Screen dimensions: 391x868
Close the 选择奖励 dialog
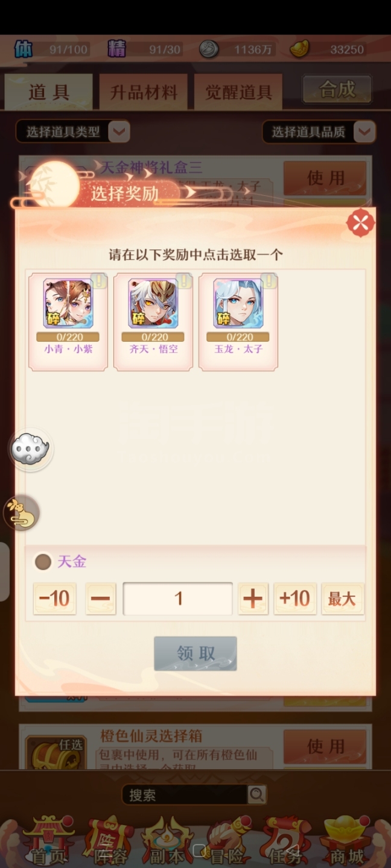tap(360, 223)
